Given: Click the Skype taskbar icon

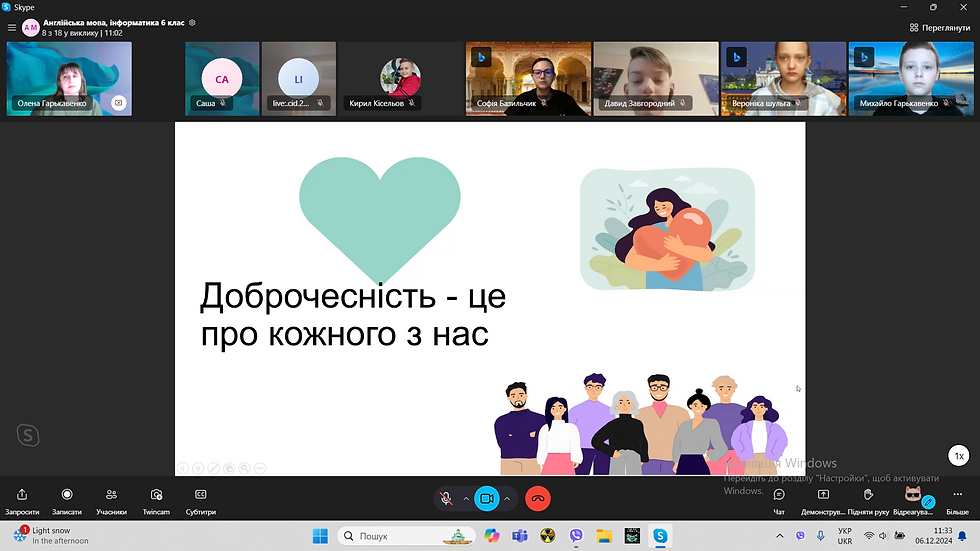Looking at the screenshot, I should tap(660, 536).
